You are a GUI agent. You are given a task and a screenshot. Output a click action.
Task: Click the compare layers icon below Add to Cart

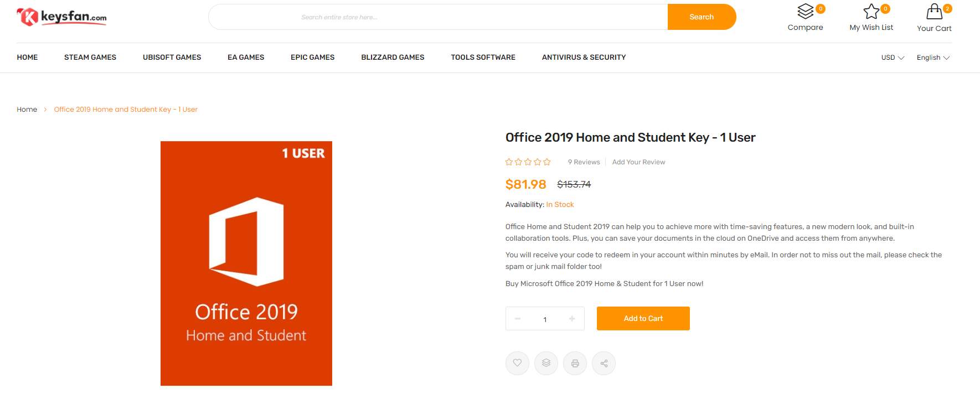pos(546,363)
